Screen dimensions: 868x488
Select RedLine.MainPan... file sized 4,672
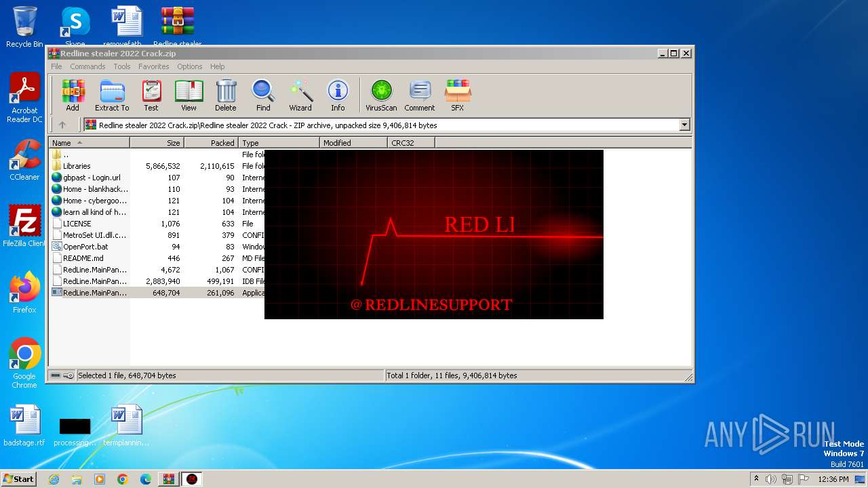coord(157,270)
